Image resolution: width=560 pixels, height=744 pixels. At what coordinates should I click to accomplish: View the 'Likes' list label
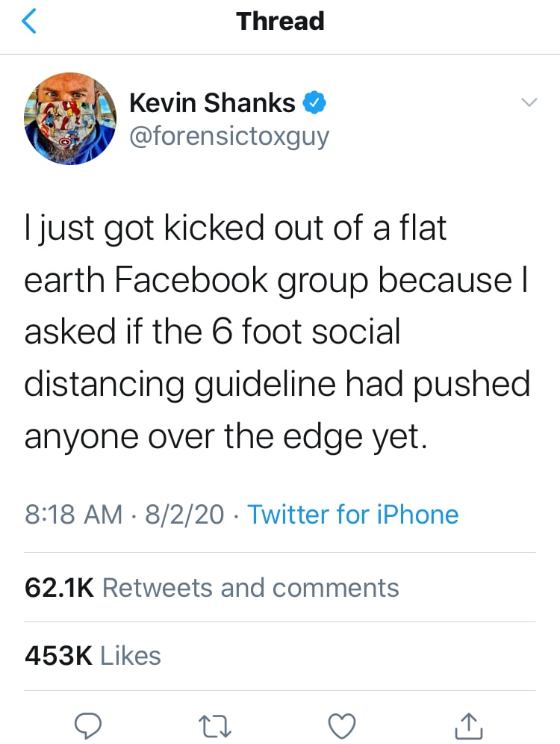pos(131,656)
